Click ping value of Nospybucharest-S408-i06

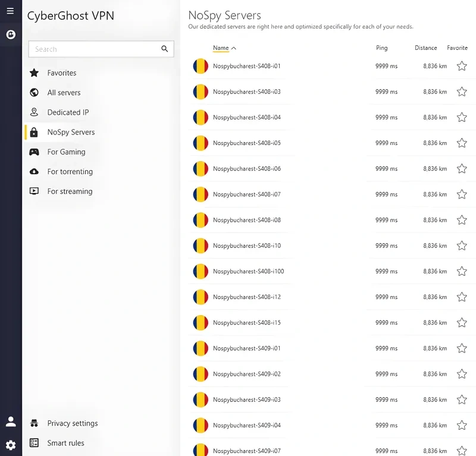386,169
